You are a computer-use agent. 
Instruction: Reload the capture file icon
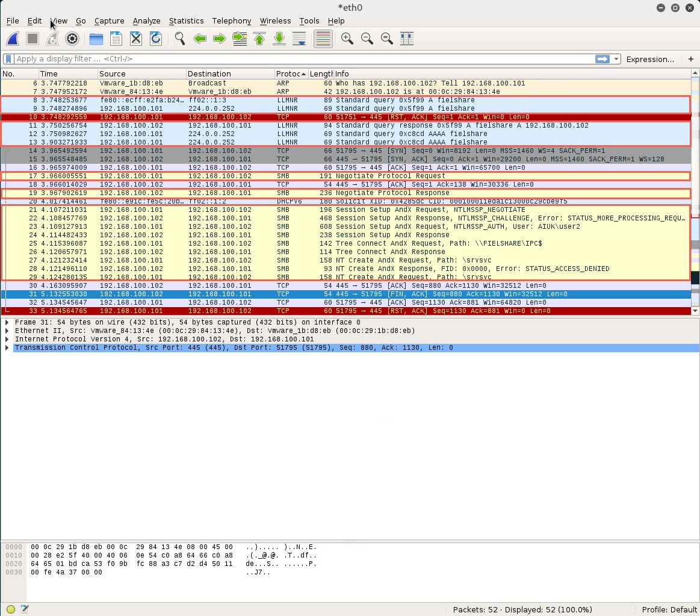155,39
